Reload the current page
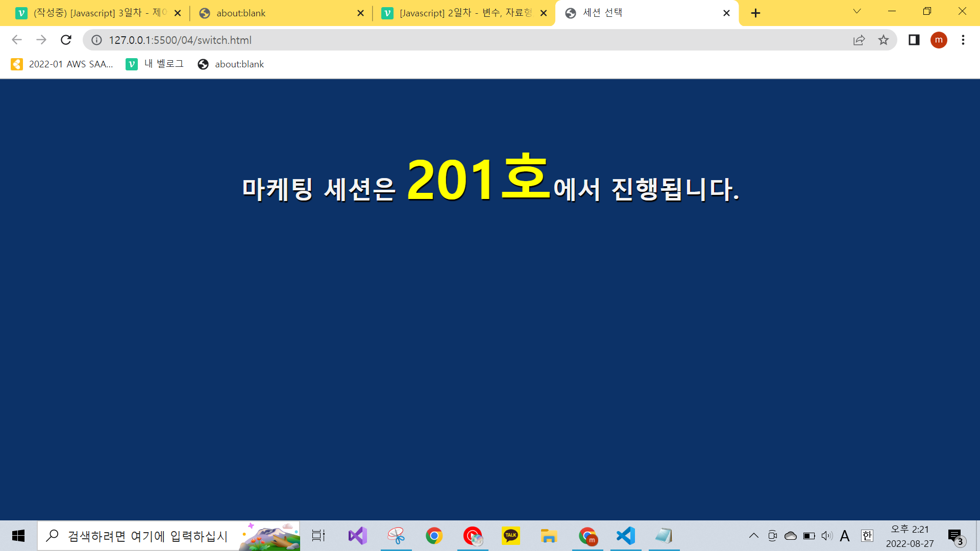Viewport: 980px width, 551px height. click(66, 40)
